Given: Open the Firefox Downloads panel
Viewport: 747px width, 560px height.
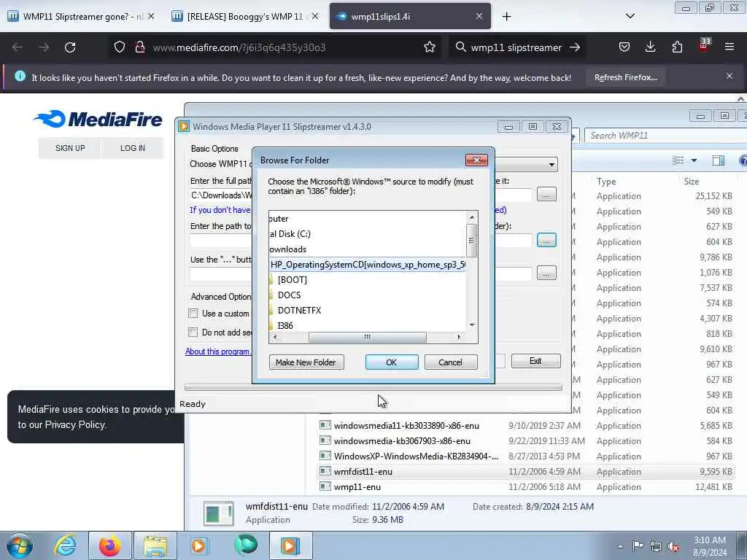Looking at the screenshot, I should point(650,47).
